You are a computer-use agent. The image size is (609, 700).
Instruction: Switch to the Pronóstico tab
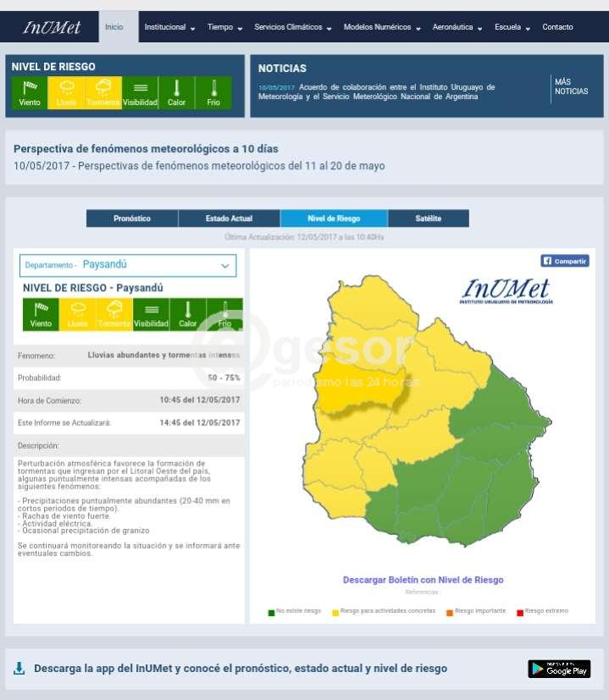[x=132, y=218]
